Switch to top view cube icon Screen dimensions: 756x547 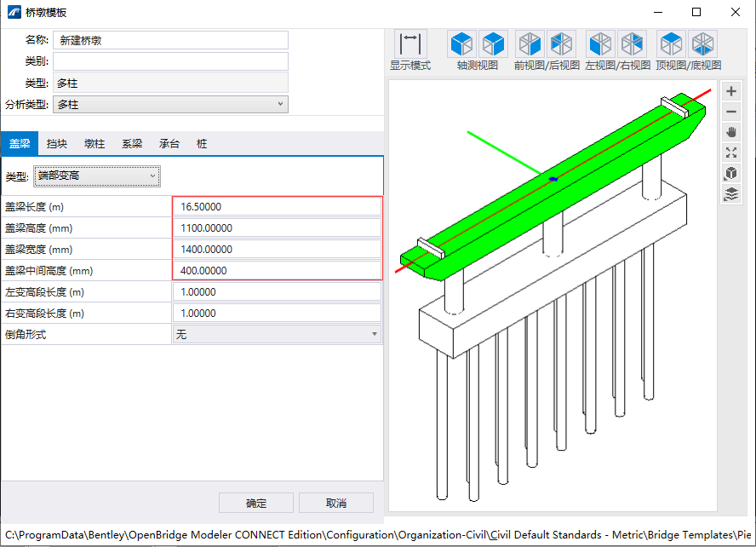(x=672, y=43)
